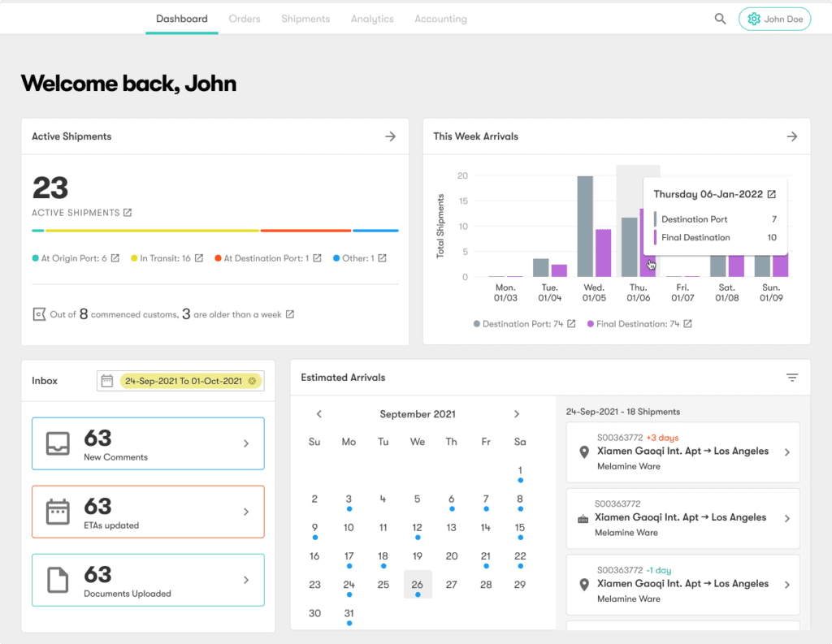Switch to the Orders tab
Screen dimensions: 832x644
pyautogui.click(x=245, y=19)
